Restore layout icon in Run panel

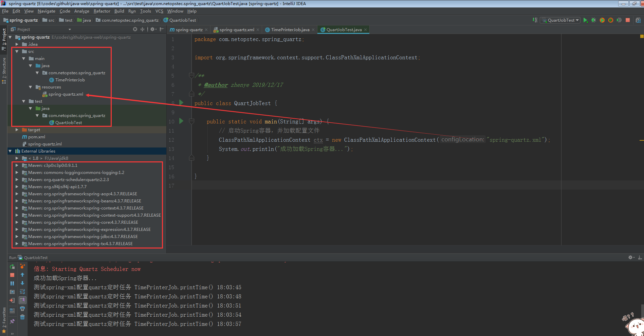[12, 311]
